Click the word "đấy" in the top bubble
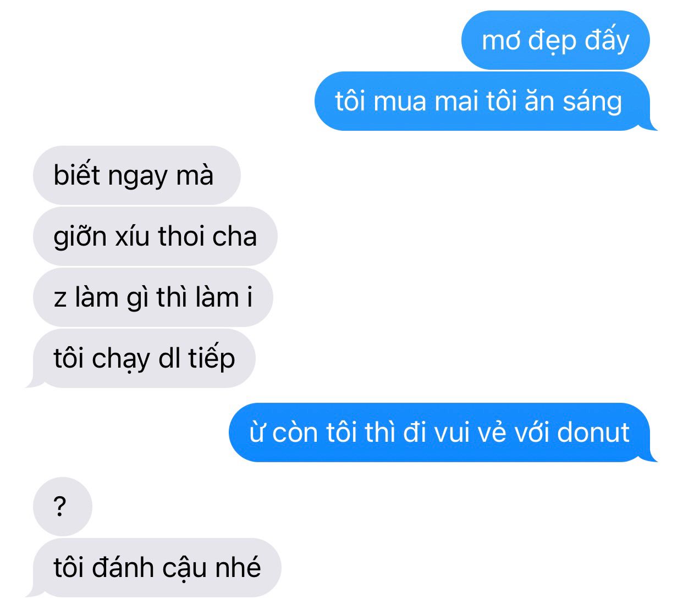The height and width of the screenshot is (616, 683). (x=607, y=40)
